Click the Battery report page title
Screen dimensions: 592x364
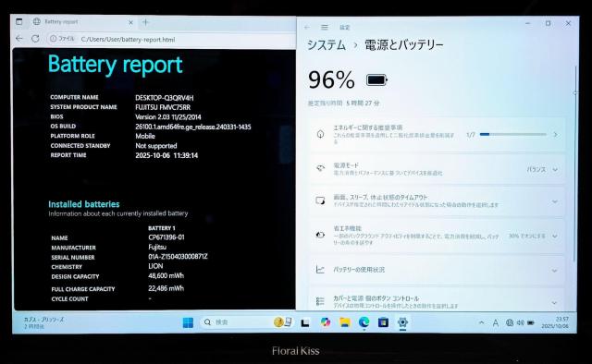pos(115,65)
